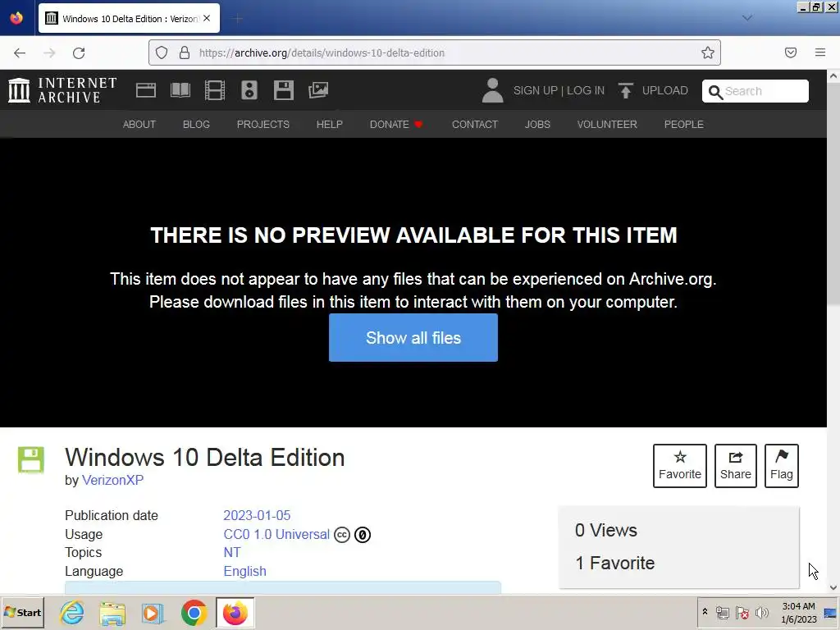Show hidden system tray icons
Screen dimensions: 840x630
[705, 611]
